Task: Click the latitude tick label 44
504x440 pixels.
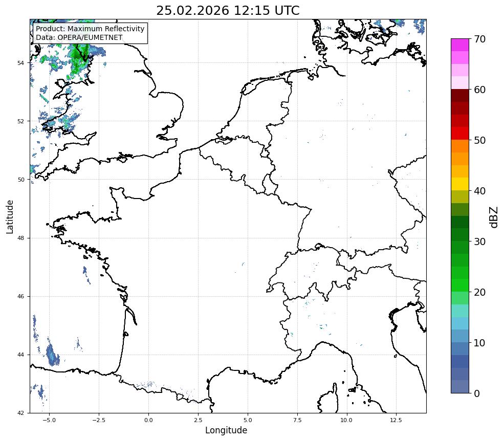Action: [x=21, y=355]
